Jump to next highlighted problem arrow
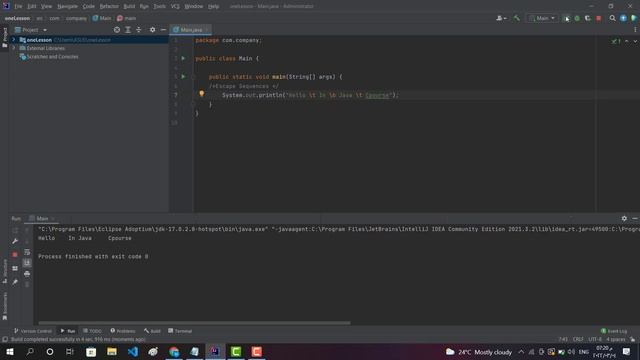 coord(634,41)
